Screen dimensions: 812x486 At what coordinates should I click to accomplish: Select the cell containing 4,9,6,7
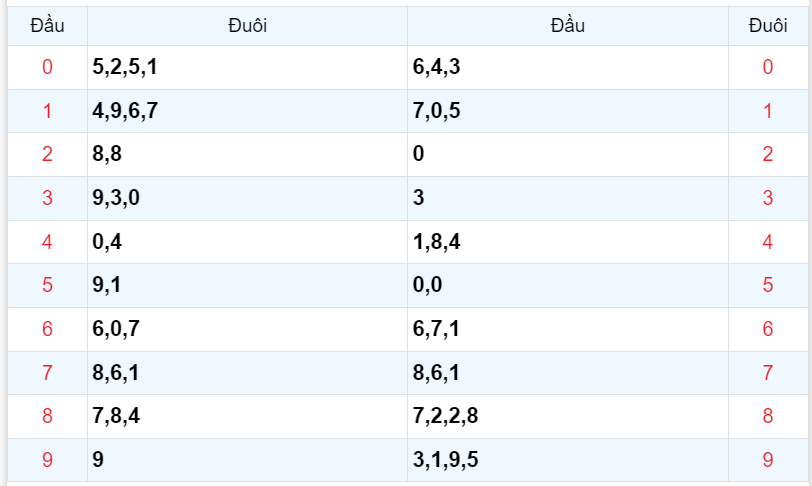125,111
